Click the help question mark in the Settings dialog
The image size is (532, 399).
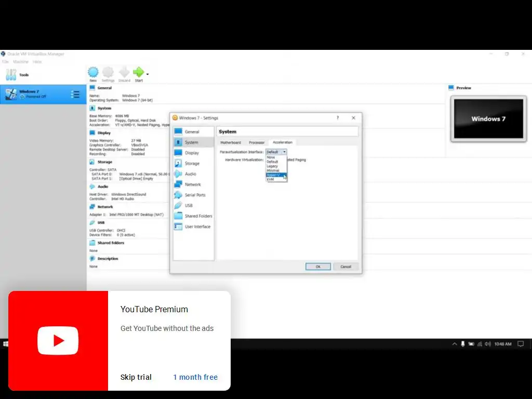(337, 118)
